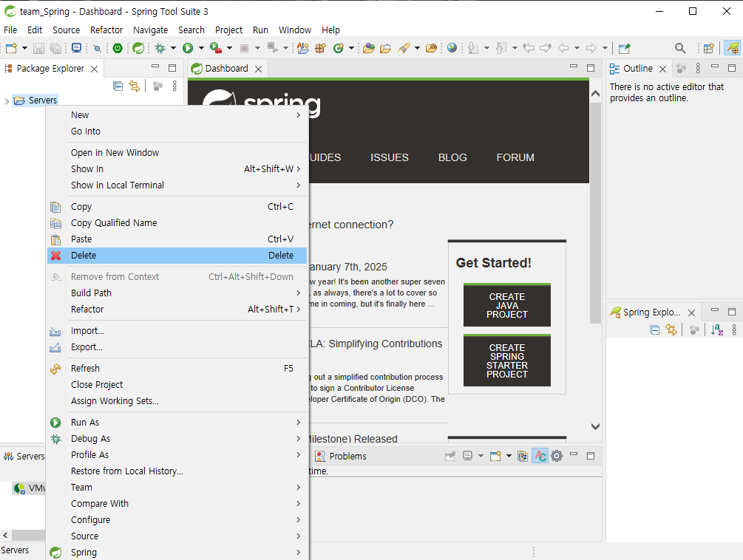Click the Boot Dashboard green power icon
This screenshot has height=560, width=743.
[118, 48]
